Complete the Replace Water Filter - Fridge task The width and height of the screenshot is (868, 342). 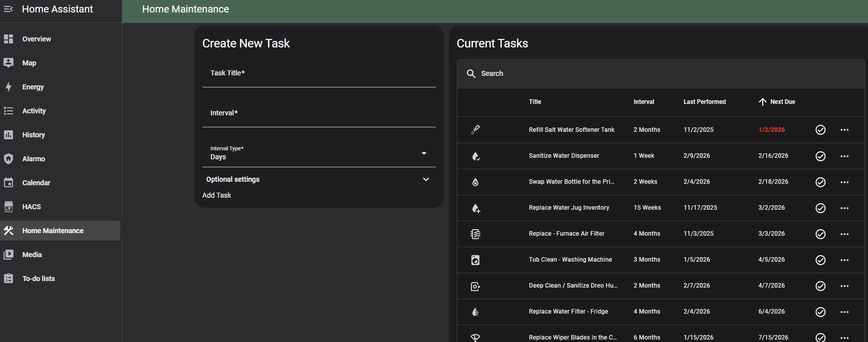point(820,312)
